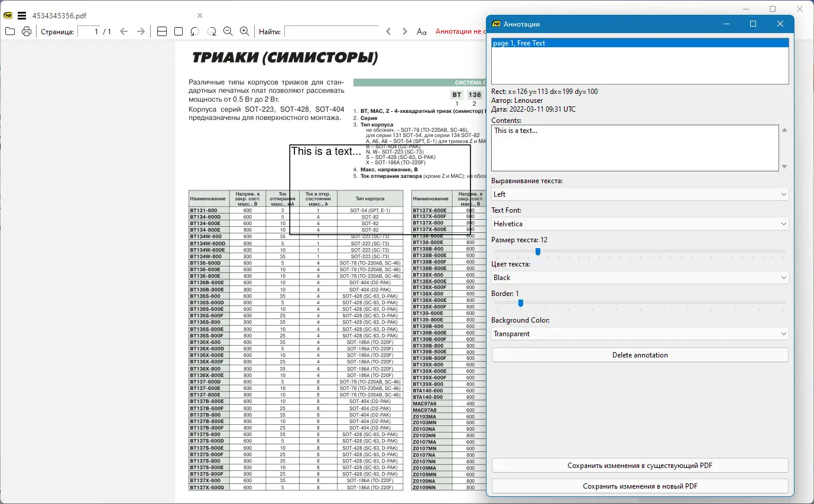Select the page 1 Free Text annotation
Screen dimensions: 814x504
pos(640,43)
